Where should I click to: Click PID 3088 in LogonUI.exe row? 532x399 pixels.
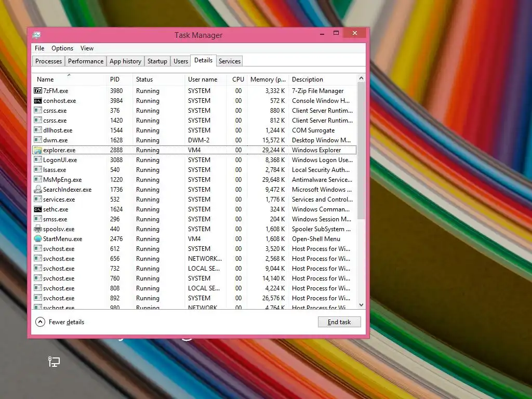pos(116,160)
